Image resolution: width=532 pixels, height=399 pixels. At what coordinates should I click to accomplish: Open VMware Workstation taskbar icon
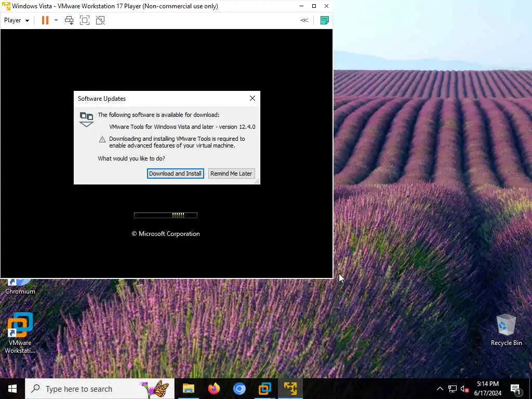pos(264,389)
